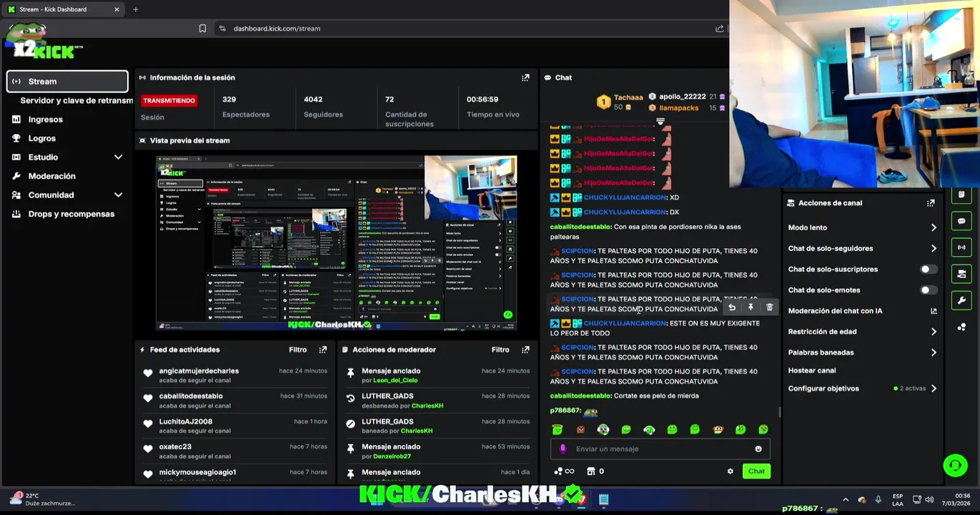The width and height of the screenshot is (980, 515).
Task: Click the shop icon below the chat input
Action: [590, 471]
